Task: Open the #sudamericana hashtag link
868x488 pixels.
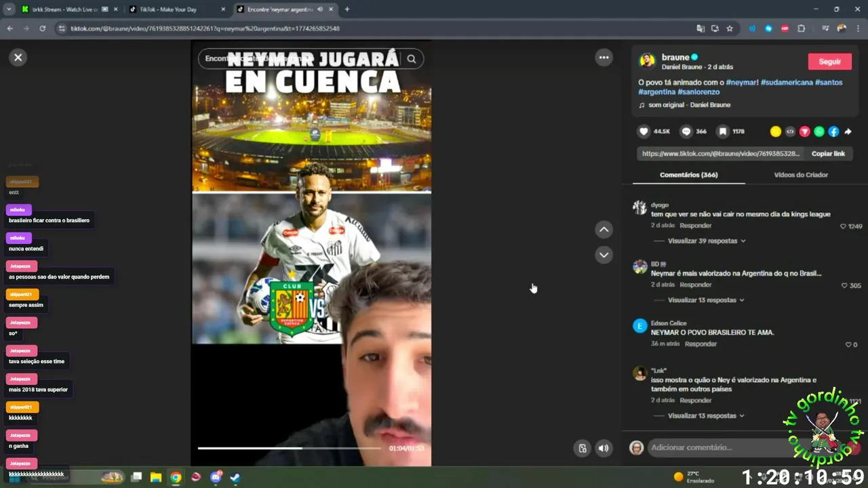Action: 786,82
